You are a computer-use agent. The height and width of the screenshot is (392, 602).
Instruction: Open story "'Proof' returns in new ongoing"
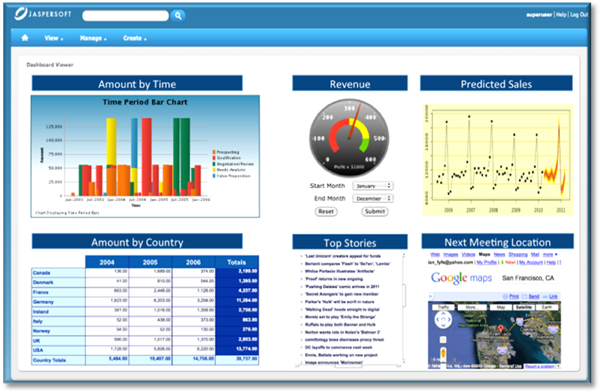[334, 279]
